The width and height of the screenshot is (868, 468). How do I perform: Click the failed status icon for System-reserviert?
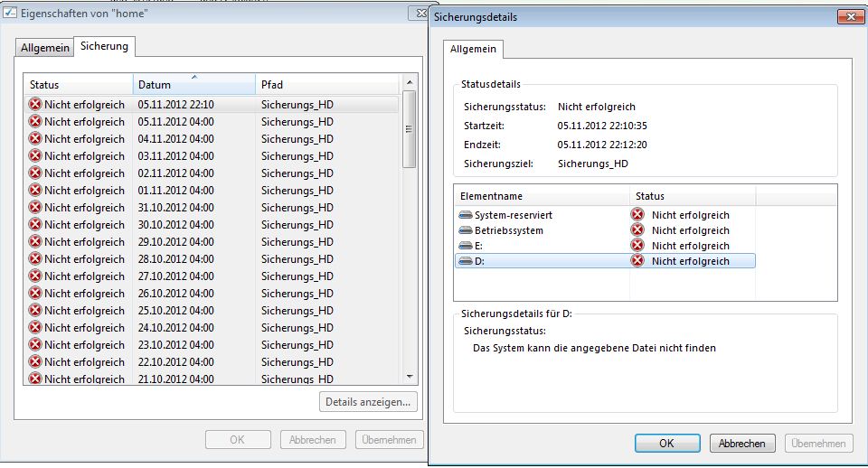637,215
